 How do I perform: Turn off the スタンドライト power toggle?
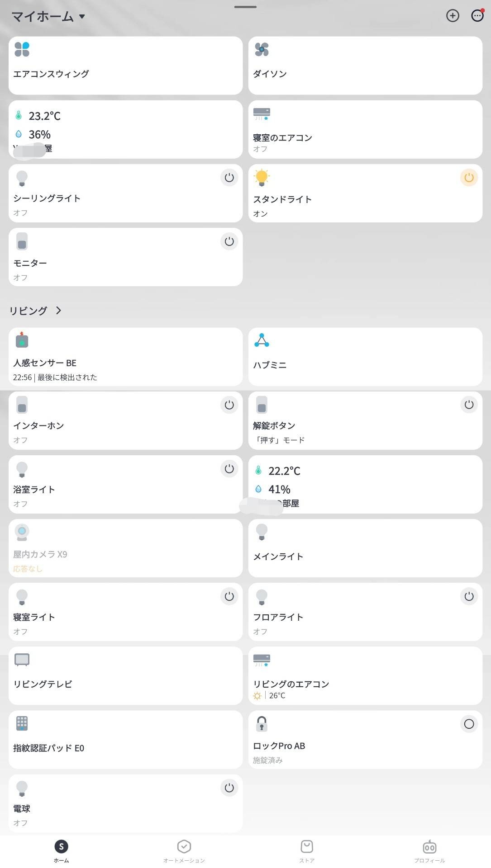[x=469, y=178]
